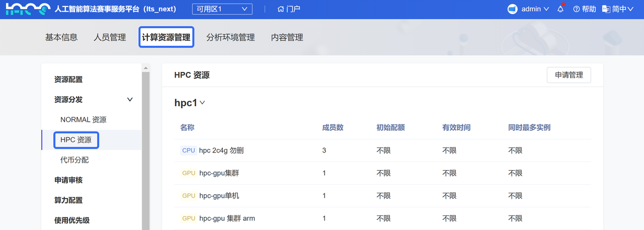
Task: Open the 可用区1 zone dropdown
Action: pos(222,9)
